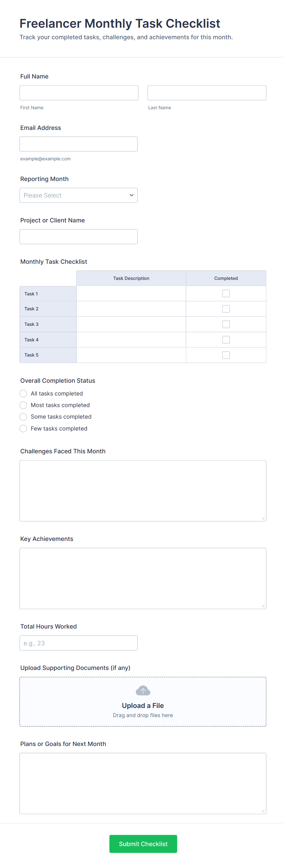
Task: Click the Email Address text box
Action: (x=78, y=144)
